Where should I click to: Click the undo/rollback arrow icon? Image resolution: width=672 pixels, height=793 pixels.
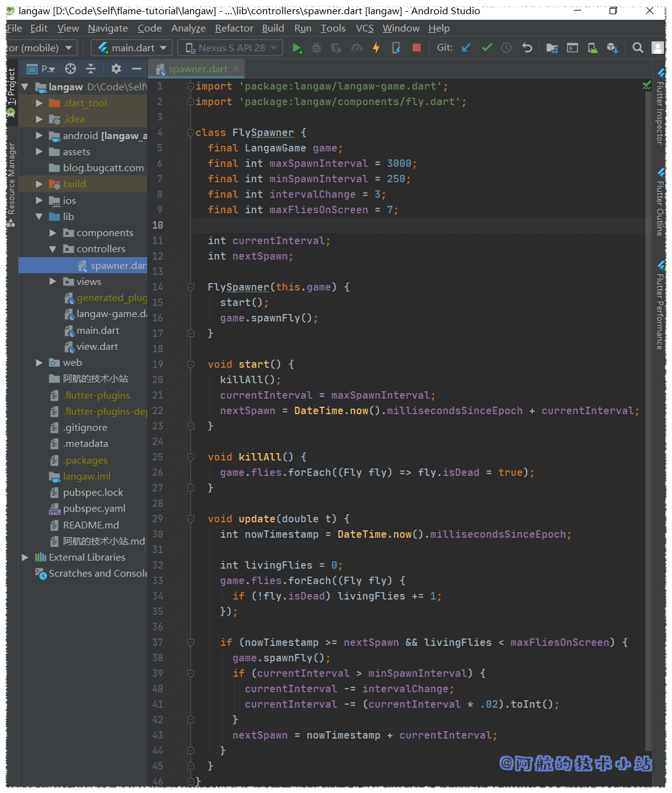[x=527, y=48]
